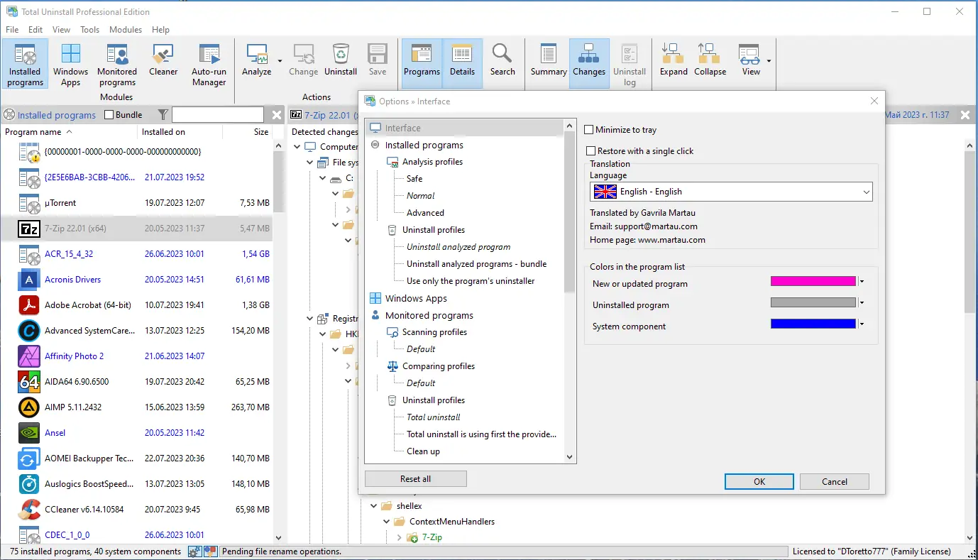Open the Tools menu

point(90,30)
